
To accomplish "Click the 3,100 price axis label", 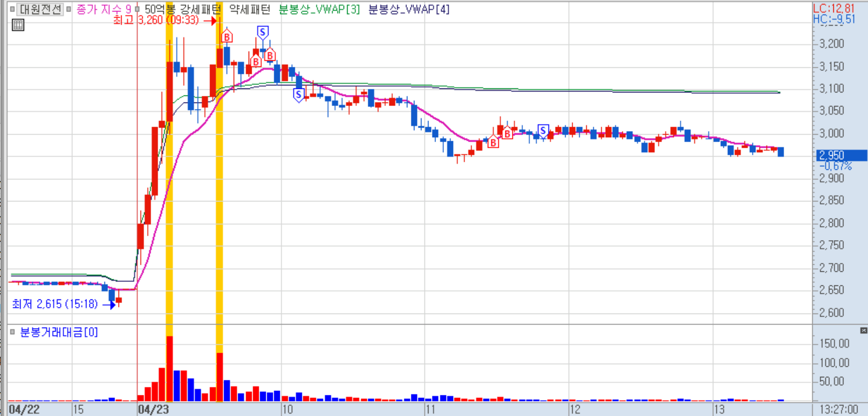I will (832, 88).
